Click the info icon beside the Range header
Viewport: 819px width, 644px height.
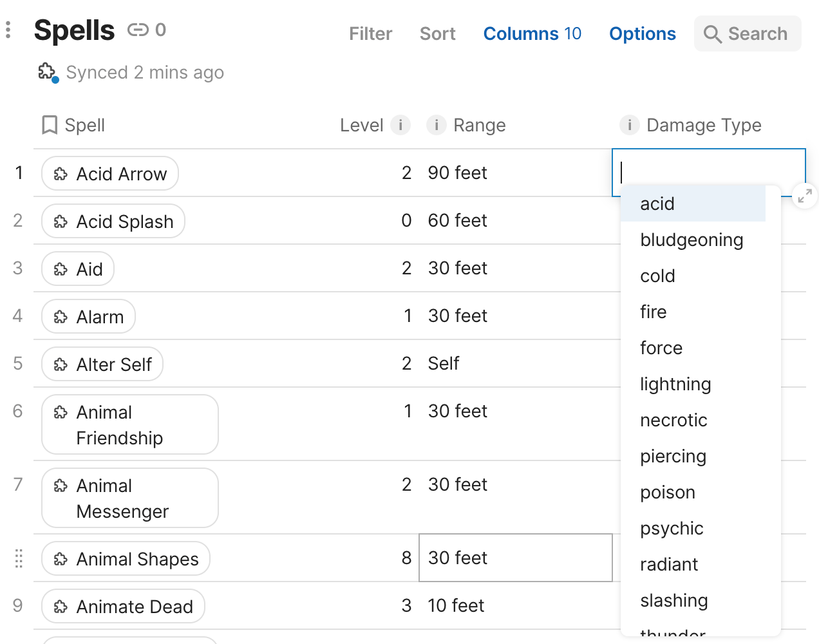(x=437, y=125)
